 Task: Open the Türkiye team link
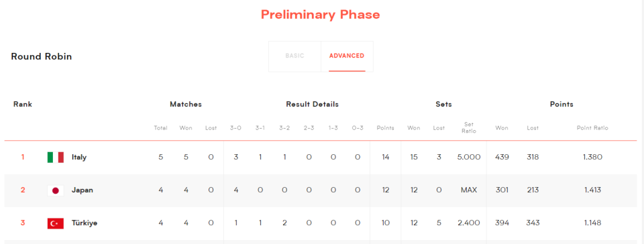pos(85,223)
